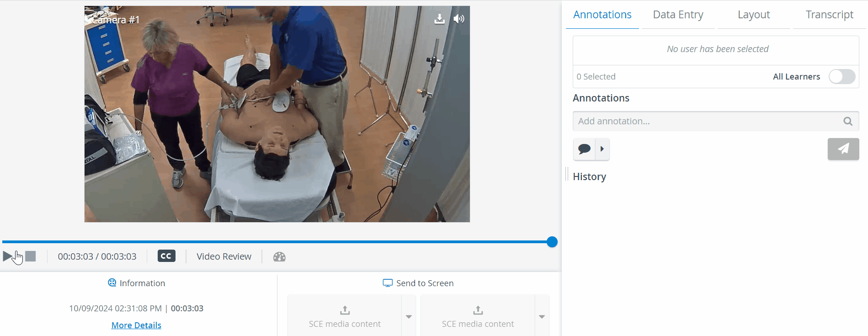Switch to the Transcript tab
Screen dimensions: 868x336
pos(829,15)
